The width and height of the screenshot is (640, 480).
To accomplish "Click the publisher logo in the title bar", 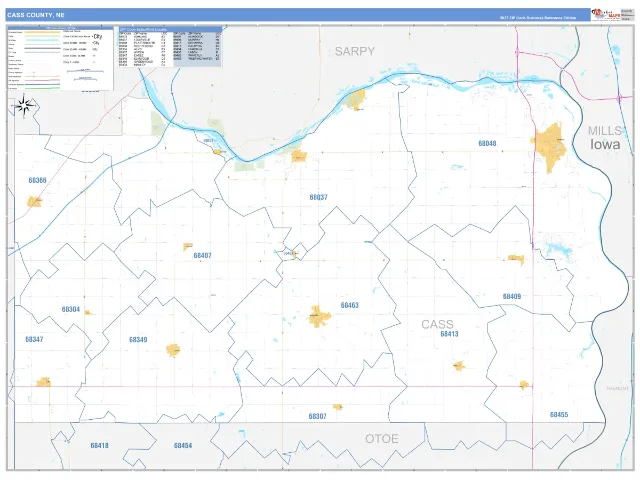I will (606, 15).
